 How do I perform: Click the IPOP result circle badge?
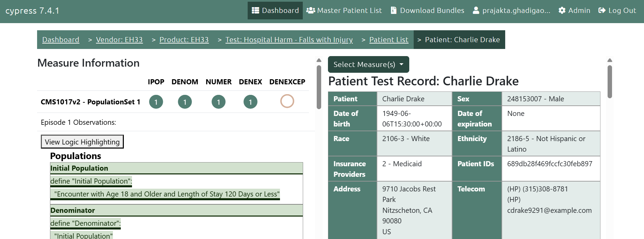point(156,102)
